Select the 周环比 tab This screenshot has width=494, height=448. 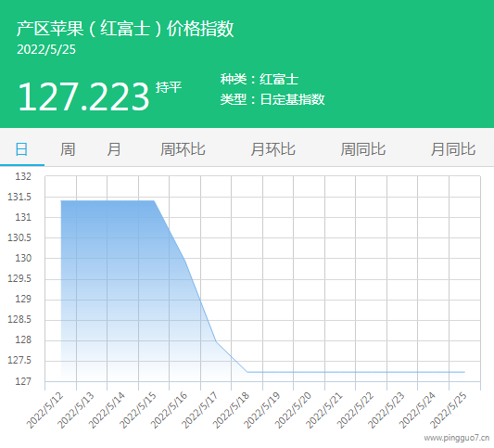click(183, 149)
